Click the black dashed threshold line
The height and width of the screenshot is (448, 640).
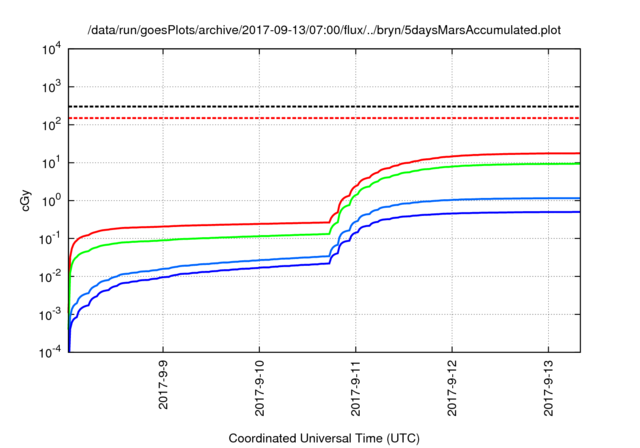point(324,106)
